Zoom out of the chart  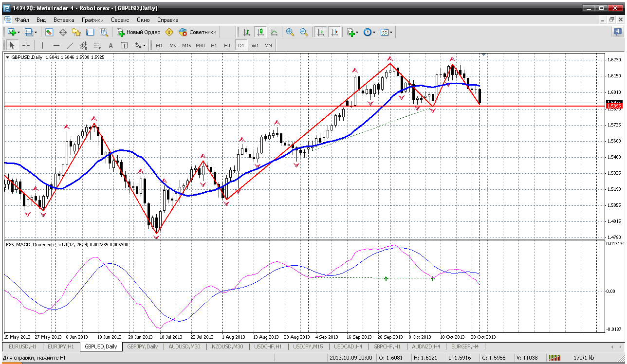304,32
